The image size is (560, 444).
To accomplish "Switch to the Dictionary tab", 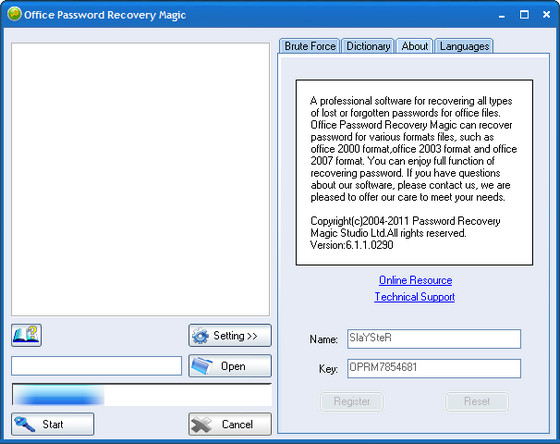I will pos(368,46).
